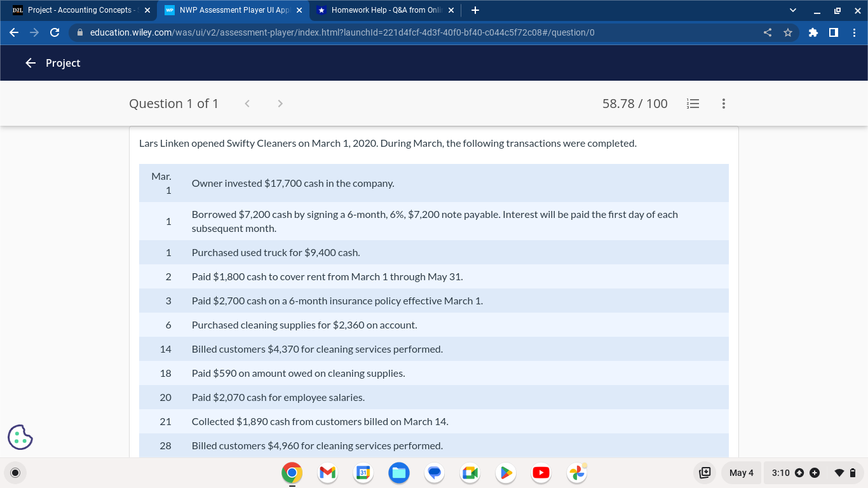868x488 pixels.
Task: Collapse the tab strip with the top chevron
Action: tap(792, 11)
